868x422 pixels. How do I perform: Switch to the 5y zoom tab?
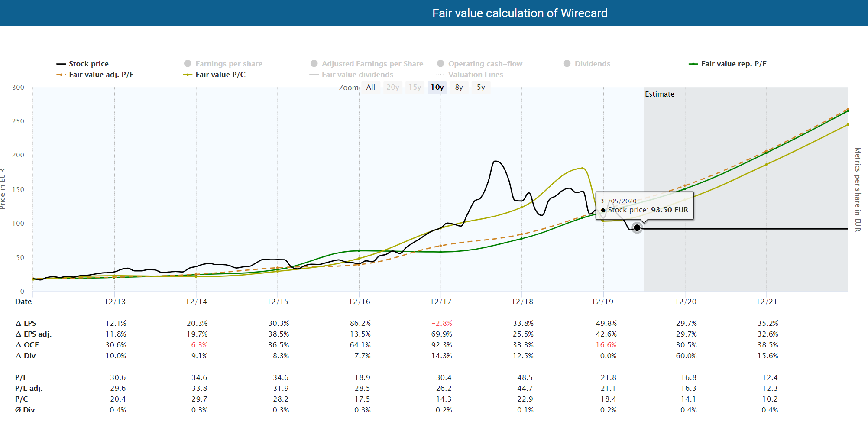481,87
